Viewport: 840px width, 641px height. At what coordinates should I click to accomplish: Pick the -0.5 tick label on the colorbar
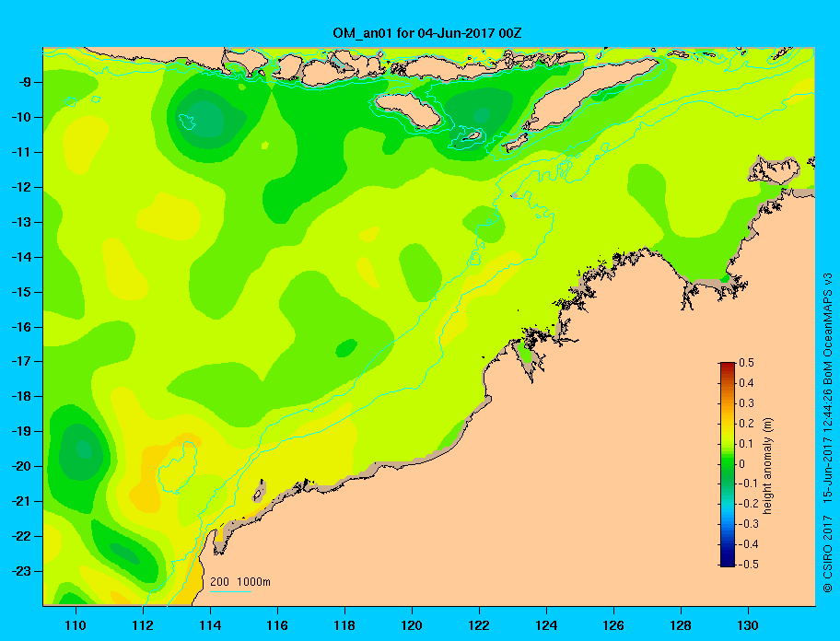[x=748, y=565]
